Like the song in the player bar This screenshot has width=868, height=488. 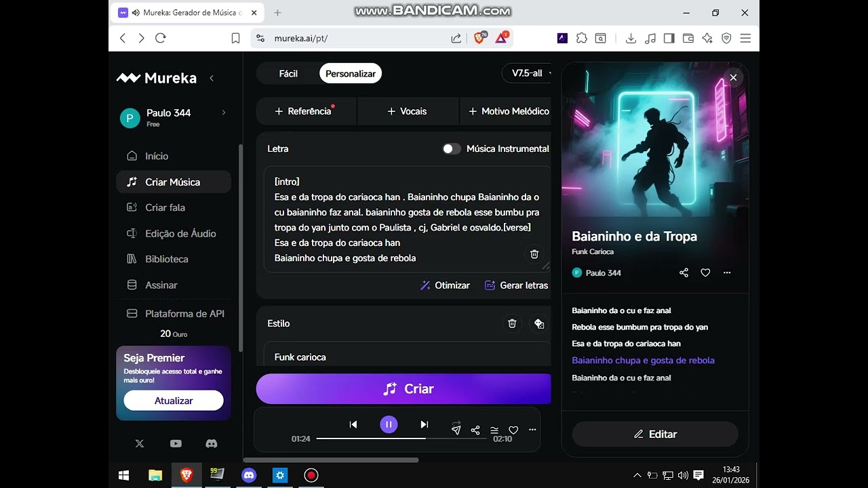[x=513, y=430]
